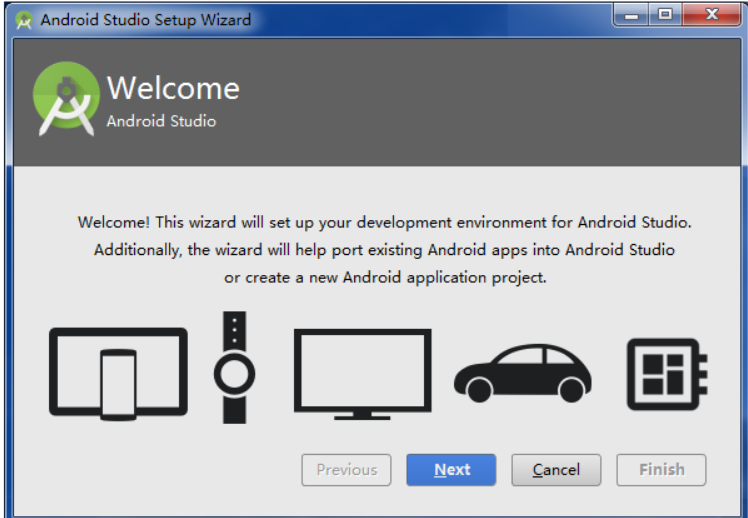748x518 pixels.
Task: Click the title bar Android Studio icon
Action: (23, 21)
